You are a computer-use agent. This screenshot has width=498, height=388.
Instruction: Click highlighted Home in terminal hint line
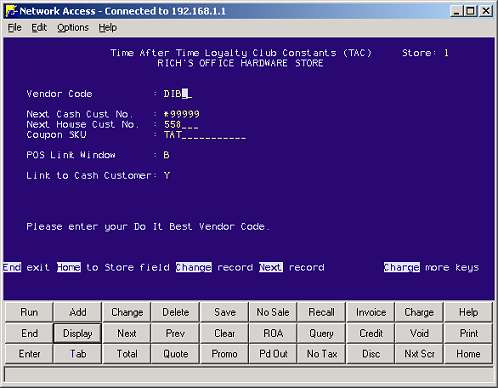click(x=69, y=267)
